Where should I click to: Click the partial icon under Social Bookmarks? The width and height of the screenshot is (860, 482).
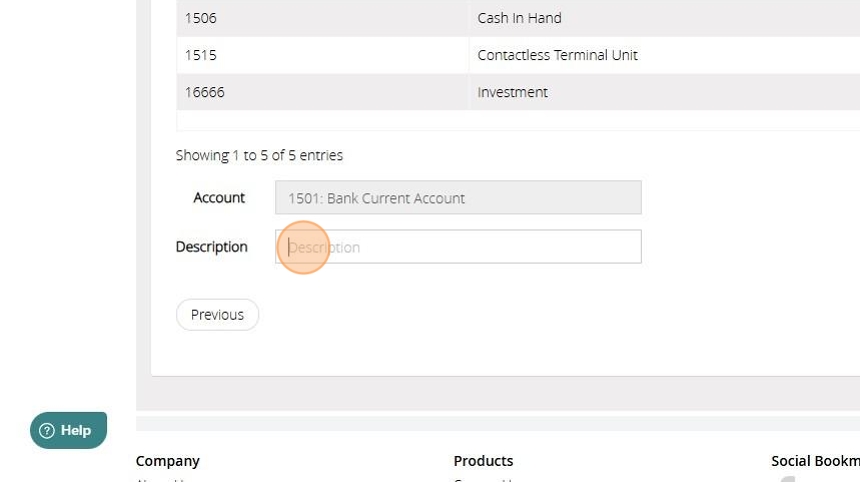(x=787, y=479)
